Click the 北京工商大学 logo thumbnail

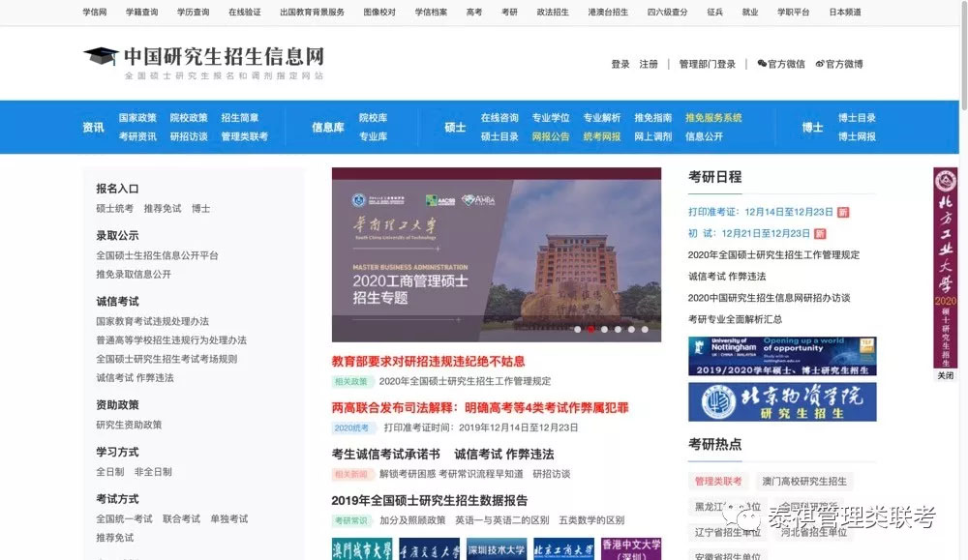[x=563, y=549]
